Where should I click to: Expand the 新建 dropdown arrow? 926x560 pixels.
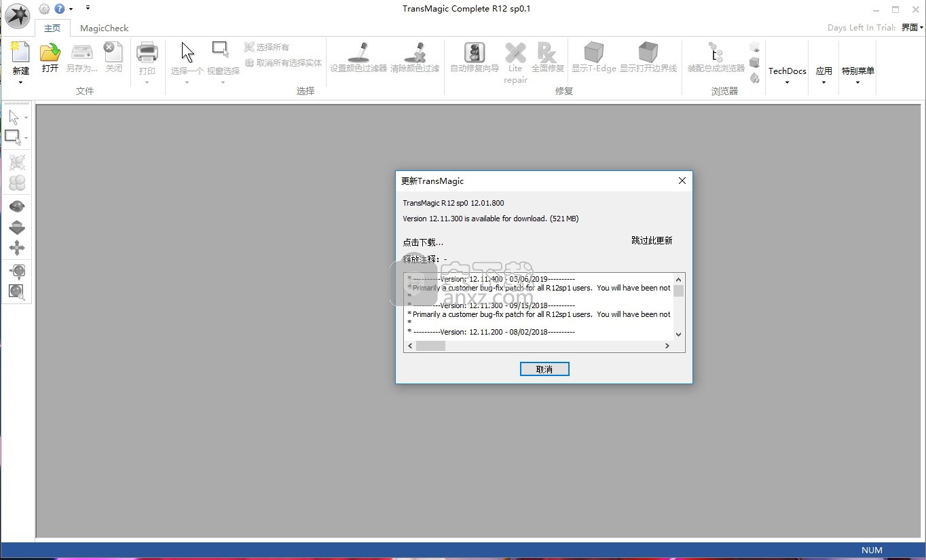coord(20,82)
